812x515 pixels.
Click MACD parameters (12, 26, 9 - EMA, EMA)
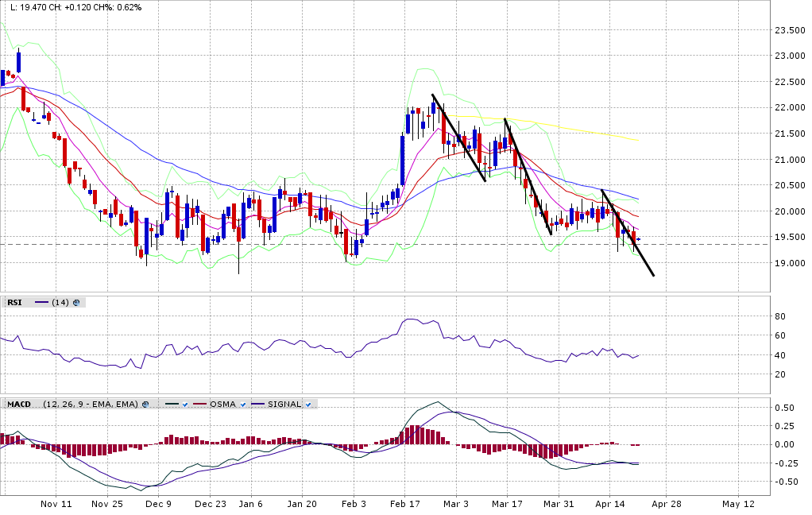click(x=91, y=405)
